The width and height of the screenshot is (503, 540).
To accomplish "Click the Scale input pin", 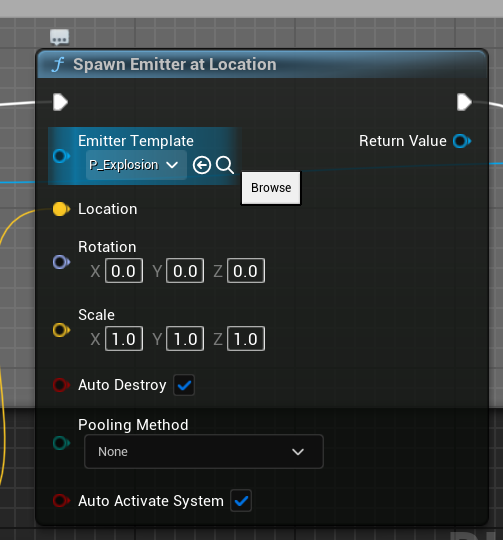I will [61, 330].
